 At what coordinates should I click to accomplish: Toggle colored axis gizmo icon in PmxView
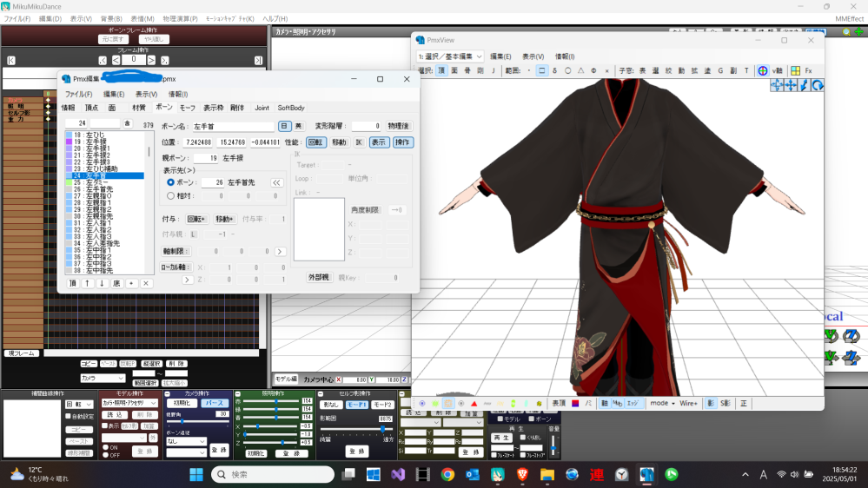[763, 71]
